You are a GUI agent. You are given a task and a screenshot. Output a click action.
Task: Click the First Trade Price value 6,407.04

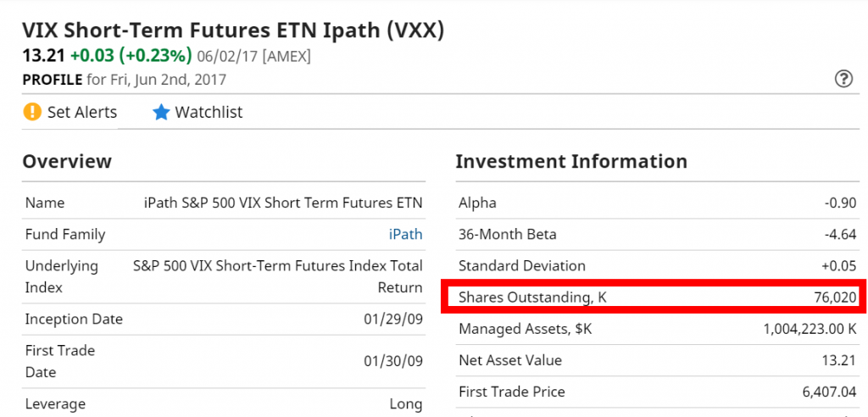click(x=829, y=392)
